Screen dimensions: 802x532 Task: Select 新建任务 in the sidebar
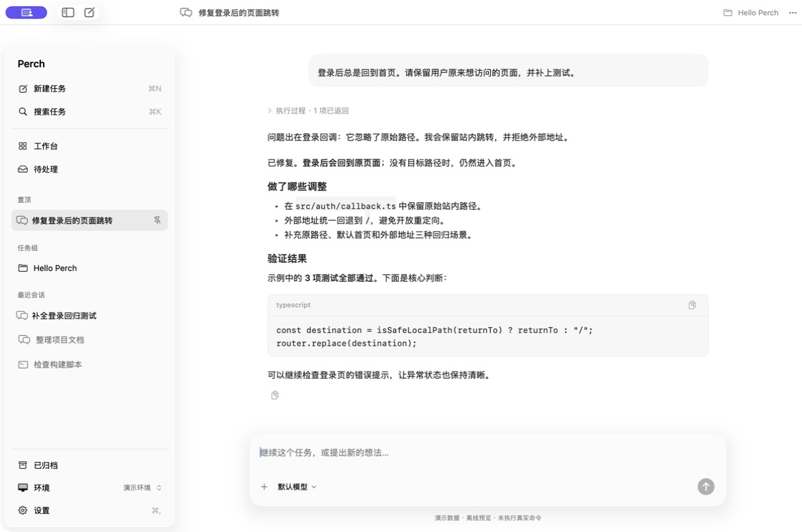point(89,89)
